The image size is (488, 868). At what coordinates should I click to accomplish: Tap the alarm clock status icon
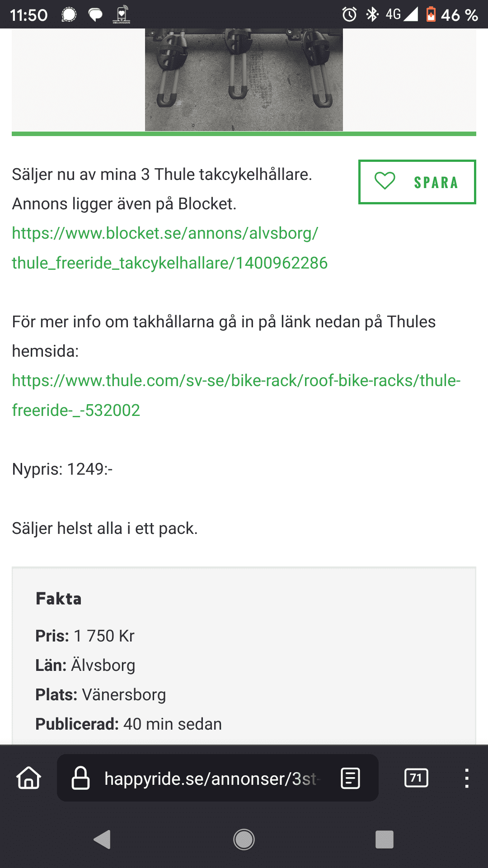pos(349,14)
